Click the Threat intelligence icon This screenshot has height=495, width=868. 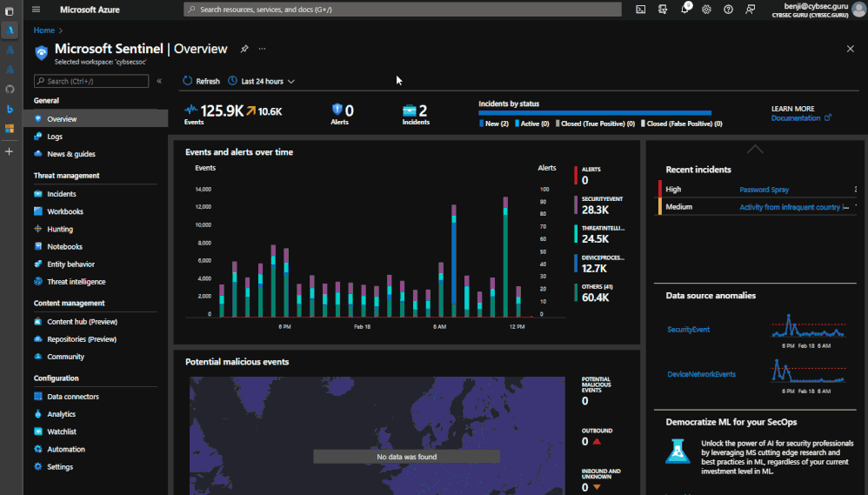tap(37, 281)
